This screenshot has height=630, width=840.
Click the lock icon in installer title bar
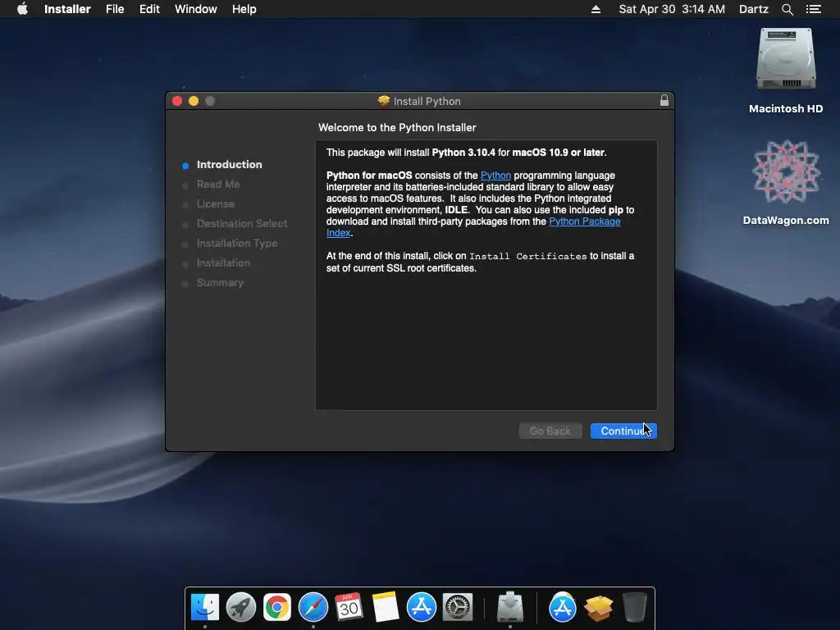[x=664, y=101]
